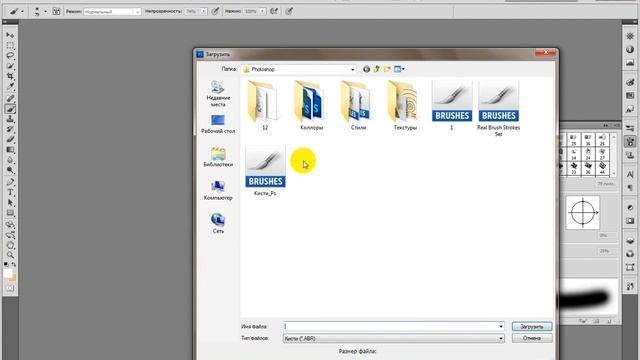640x360 pixels.
Task: Select the Коллоры folder
Action: (311, 105)
